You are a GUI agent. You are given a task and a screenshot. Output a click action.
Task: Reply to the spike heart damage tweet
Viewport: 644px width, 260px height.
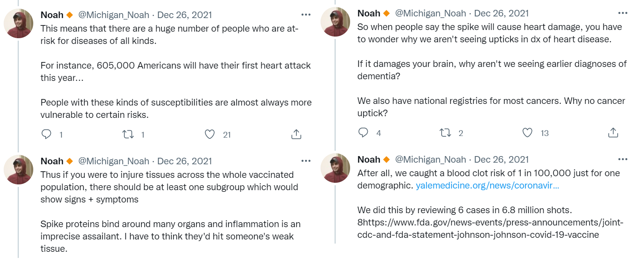click(363, 133)
